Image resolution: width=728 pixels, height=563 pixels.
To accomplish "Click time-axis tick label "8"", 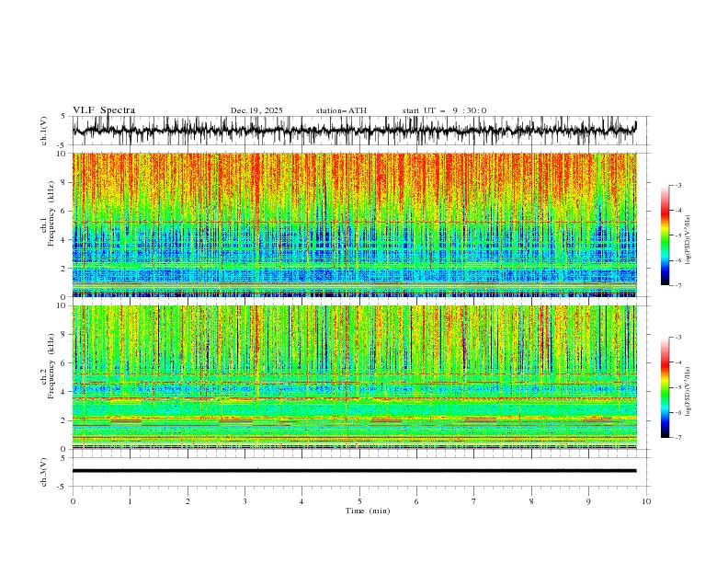I will (x=531, y=501).
